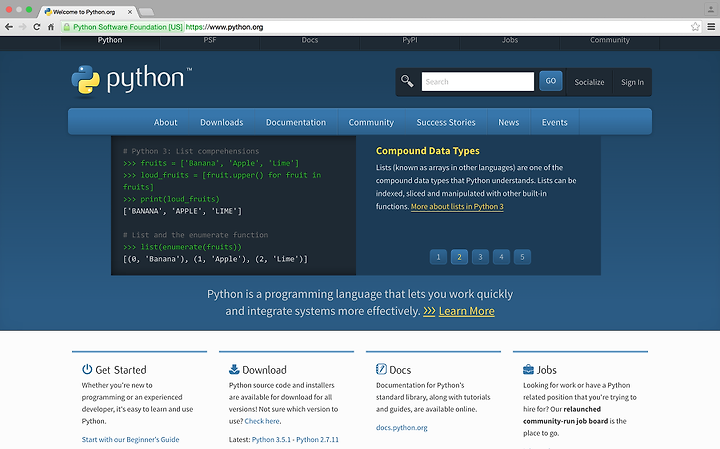720x449 pixels.
Task: Open the PyPI top bar tab
Action: tap(410, 40)
